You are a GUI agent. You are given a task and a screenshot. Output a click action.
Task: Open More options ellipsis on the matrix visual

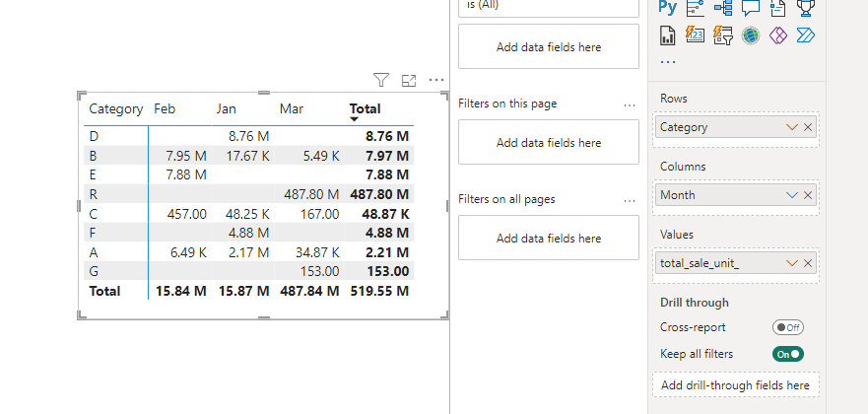click(436, 81)
